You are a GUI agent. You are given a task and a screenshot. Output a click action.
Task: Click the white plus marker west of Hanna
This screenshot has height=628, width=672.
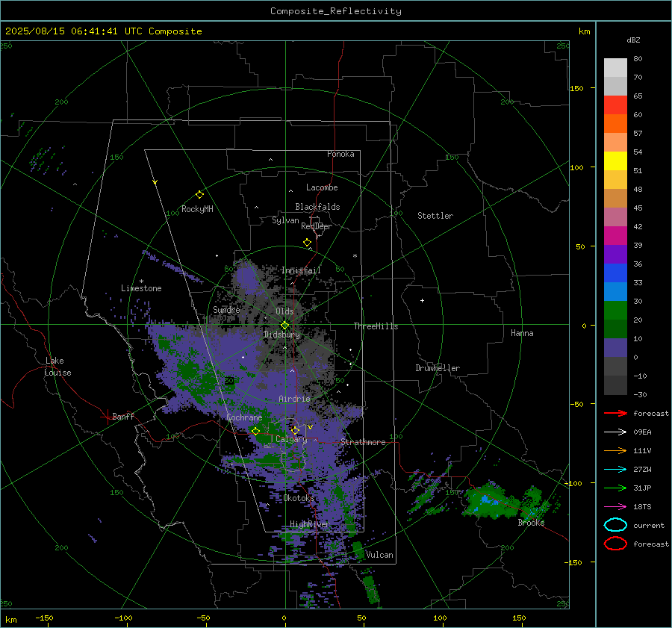tap(422, 300)
